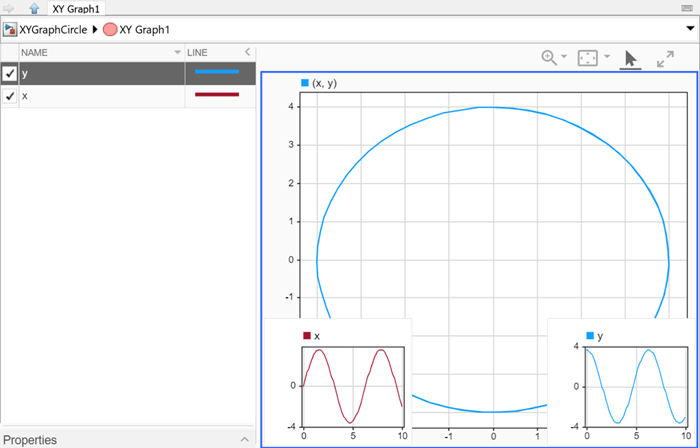Open the fit to view options dropdown
The image size is (700, 448).
click(x=607, y=57)
